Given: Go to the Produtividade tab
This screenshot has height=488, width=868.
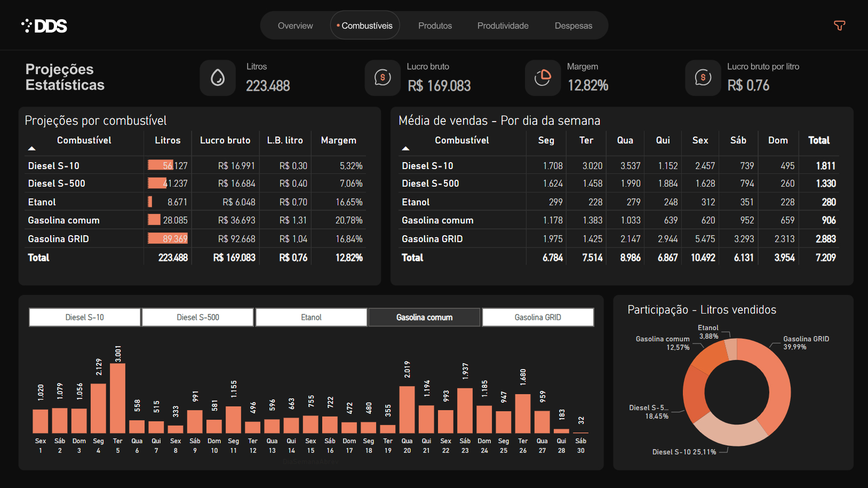Looking at the screenshot, I should [x=503, y=26].
